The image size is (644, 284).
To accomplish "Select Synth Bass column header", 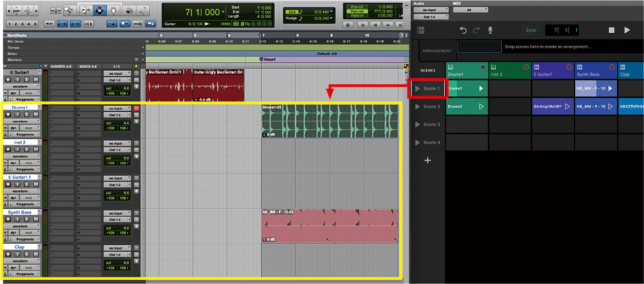I will point(596,70).
